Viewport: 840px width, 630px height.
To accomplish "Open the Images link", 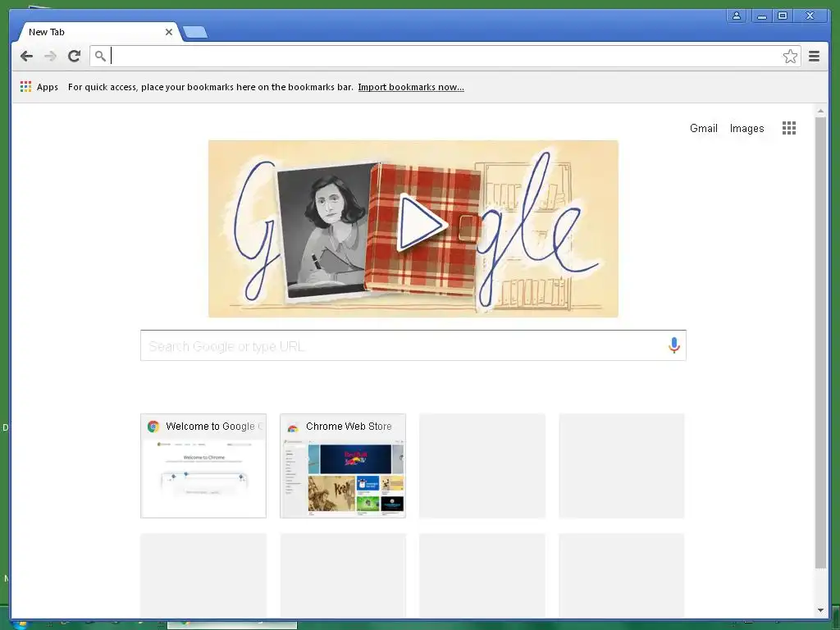I will [746, 129].
